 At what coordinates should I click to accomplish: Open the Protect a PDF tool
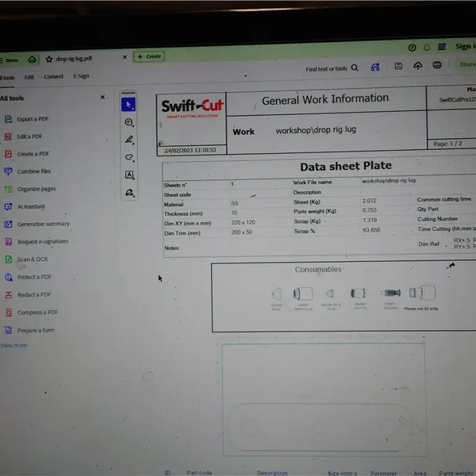[x=29, y=277]
